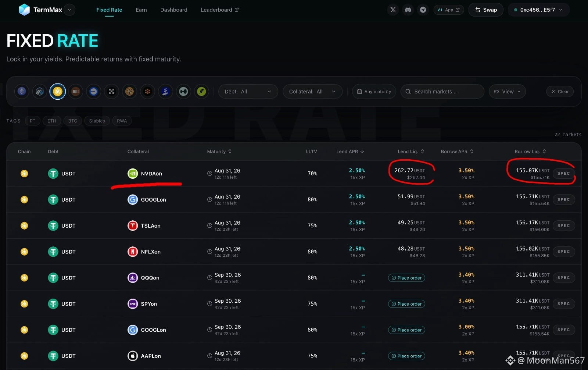Open the Telegram channel link

pyautogui.click(x=423, y=10)
